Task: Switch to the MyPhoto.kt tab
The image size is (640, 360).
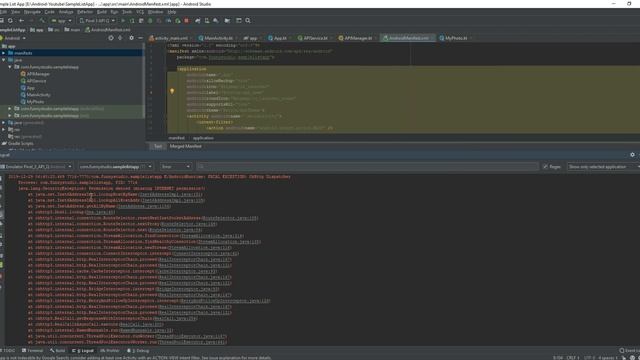Action: click(x=456, y=38)
